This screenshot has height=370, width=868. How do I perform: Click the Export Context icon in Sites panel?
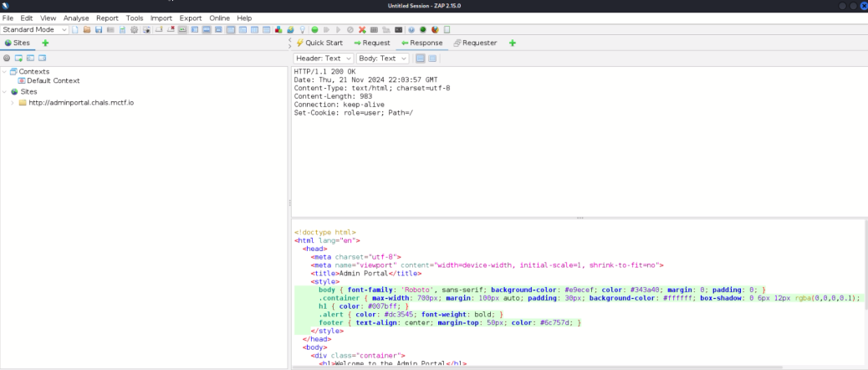[42, 58]
